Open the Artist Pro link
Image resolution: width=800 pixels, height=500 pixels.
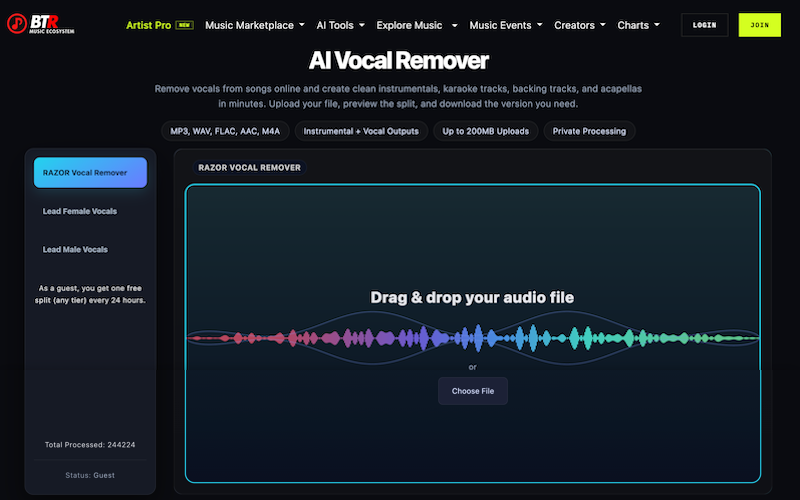click(x=148, y=25)
